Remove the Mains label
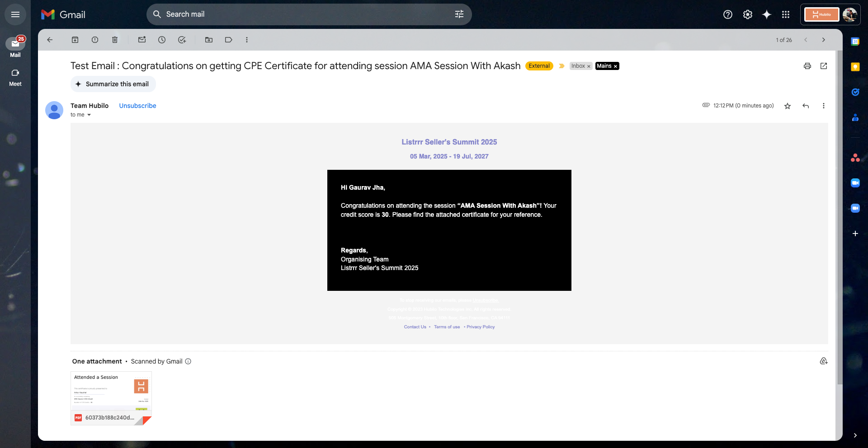The width and height of the screenshot is (868, 448). coord(615,66)
